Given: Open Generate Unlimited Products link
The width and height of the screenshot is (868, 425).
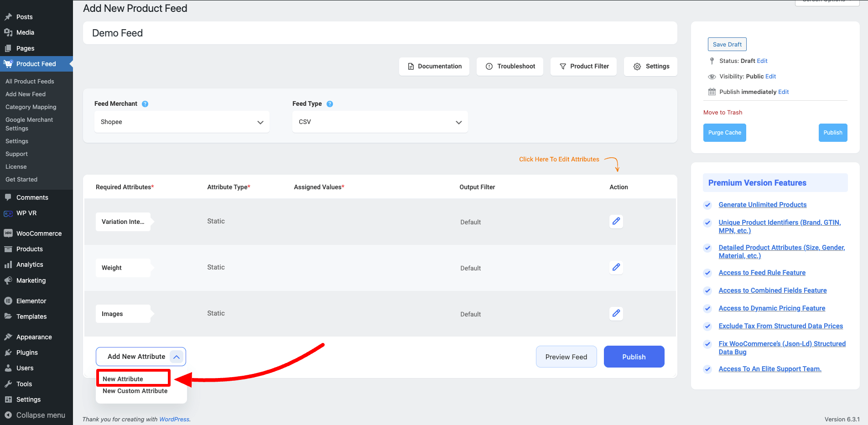Looking at the screenshot, I should click(x=763, y=205).
